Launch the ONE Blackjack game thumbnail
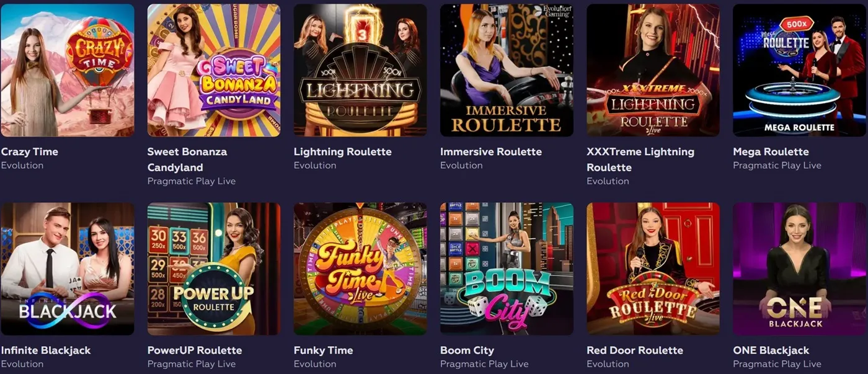The image size is (868, 374). pyautogui.click(x=799, y=269)
